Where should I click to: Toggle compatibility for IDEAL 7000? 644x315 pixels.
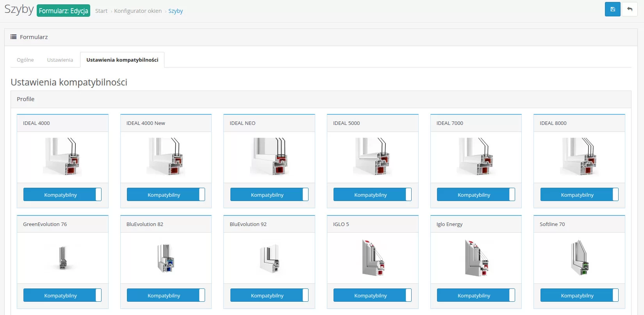(x=476, y=194)
